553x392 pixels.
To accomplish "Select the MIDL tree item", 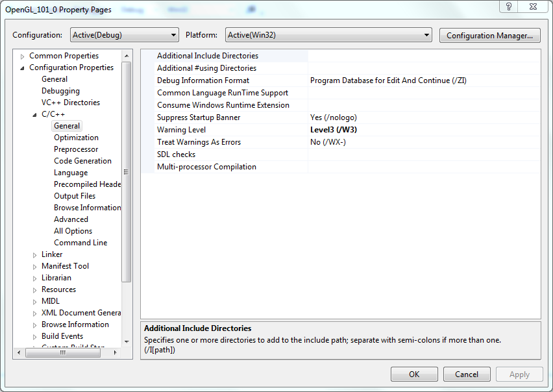I will tap(51, 301).
